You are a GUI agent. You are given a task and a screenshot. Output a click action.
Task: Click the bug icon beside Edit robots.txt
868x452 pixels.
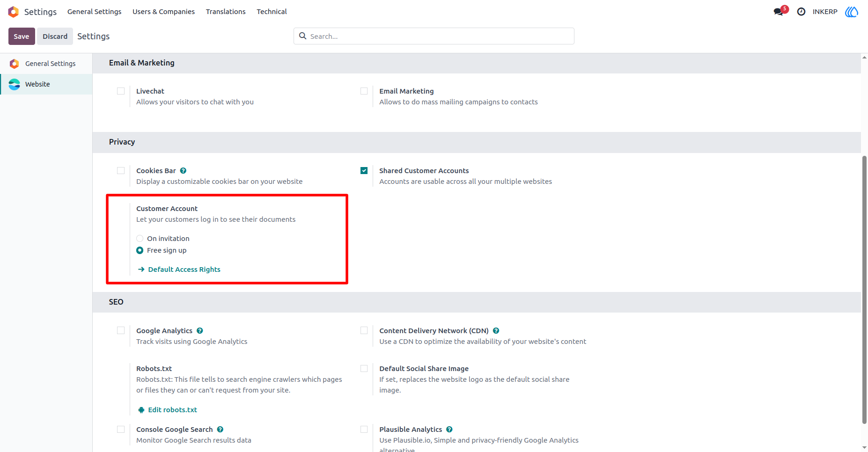point(141,410)
